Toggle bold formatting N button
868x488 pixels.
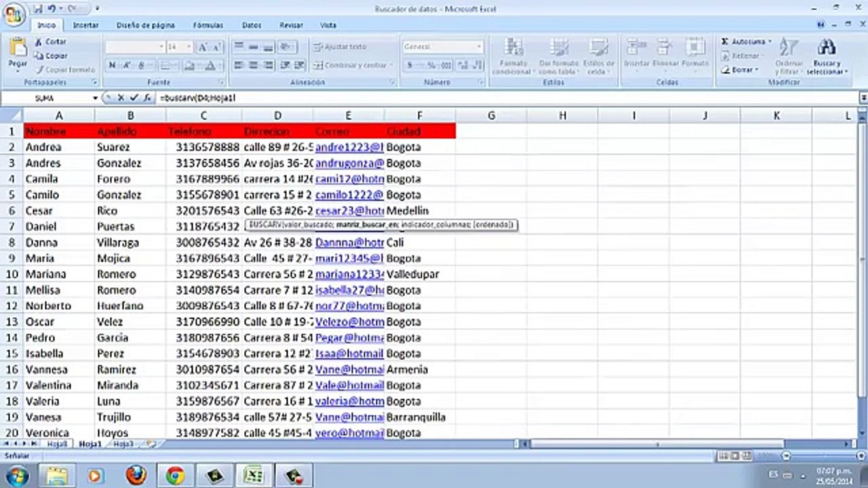click(112, 65)
